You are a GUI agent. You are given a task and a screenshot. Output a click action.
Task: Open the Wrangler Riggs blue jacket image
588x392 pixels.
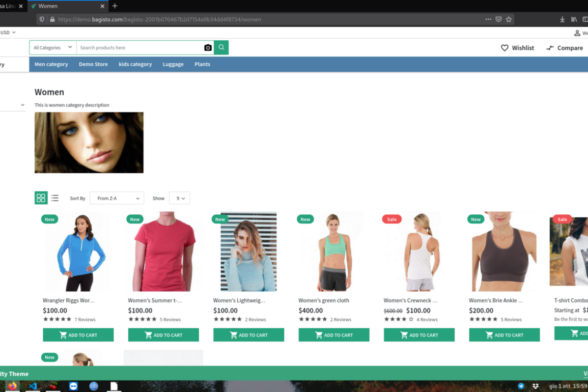coord(78,251)
